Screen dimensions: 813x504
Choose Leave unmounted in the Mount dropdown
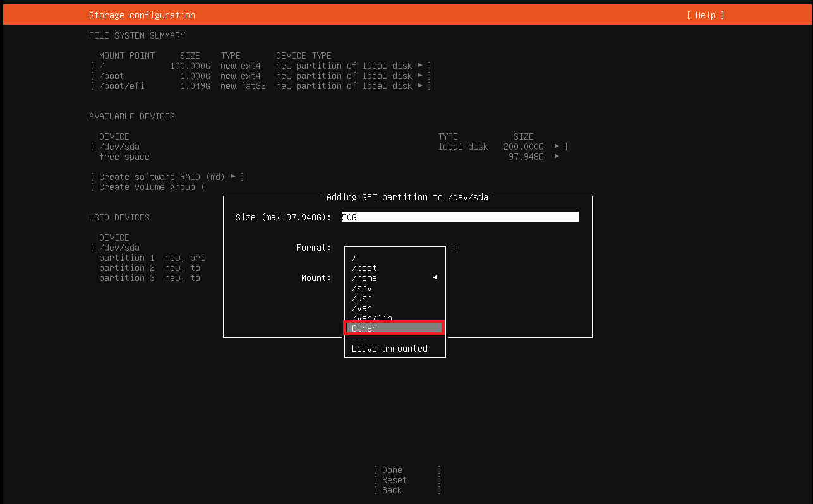395,349
